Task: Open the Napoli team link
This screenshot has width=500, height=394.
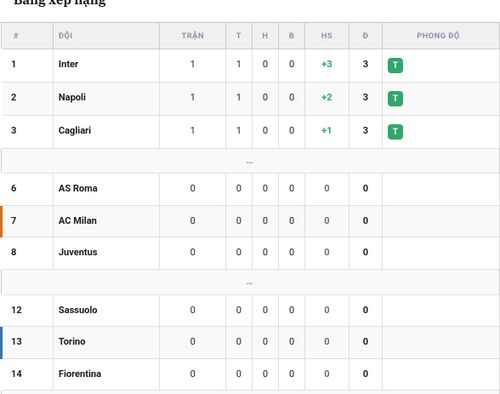Action: (x=72, y=97)
